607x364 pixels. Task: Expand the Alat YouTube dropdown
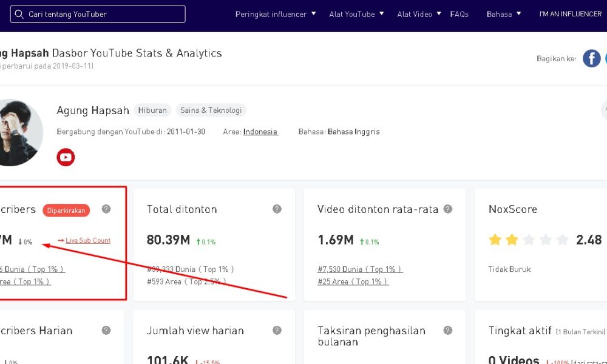(356, 15)
